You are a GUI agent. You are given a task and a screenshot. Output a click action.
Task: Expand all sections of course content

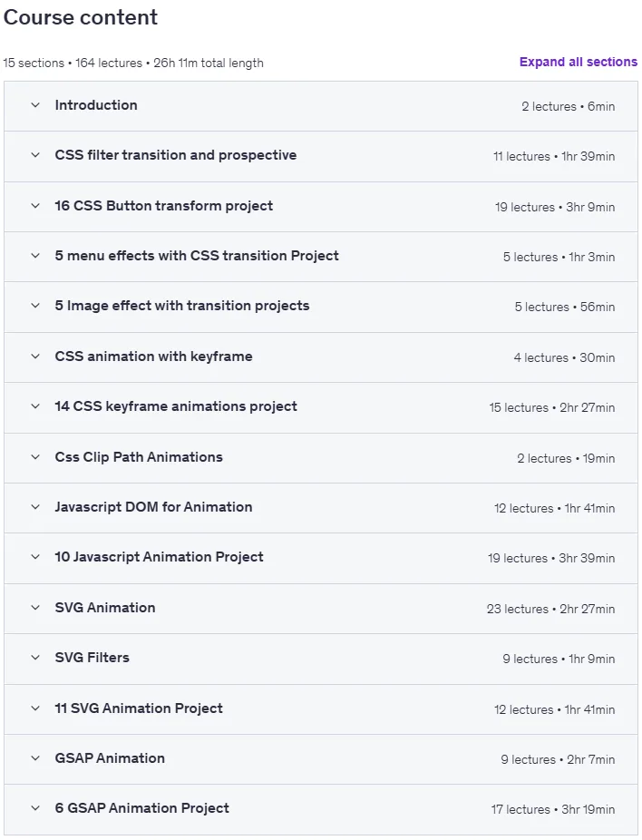[x=579, y=63]
